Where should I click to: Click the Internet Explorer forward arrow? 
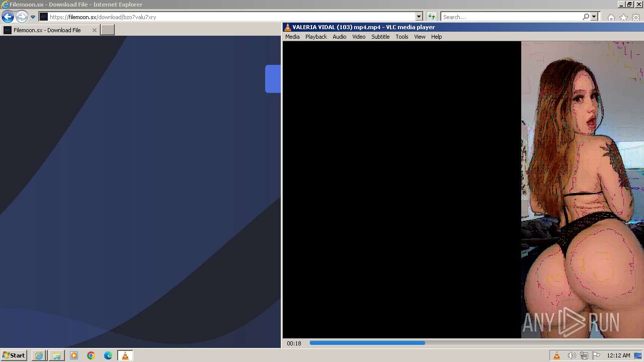point(22,17)
